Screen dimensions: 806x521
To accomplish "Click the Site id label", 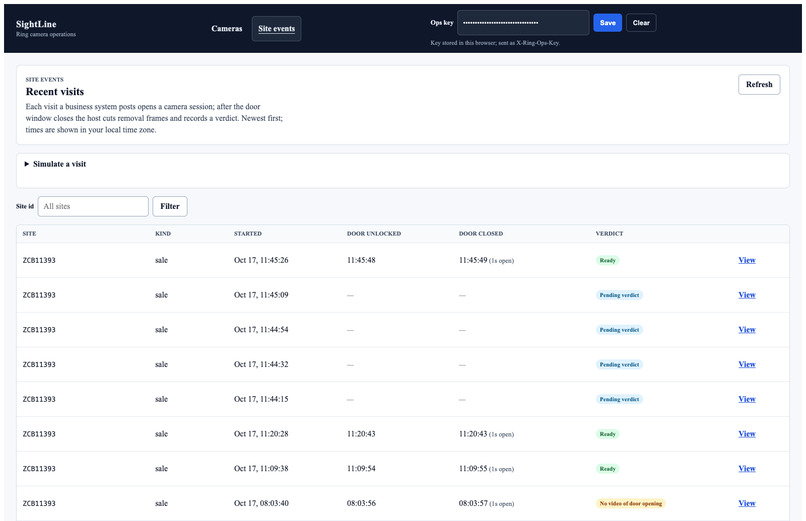I will (25, 206).
